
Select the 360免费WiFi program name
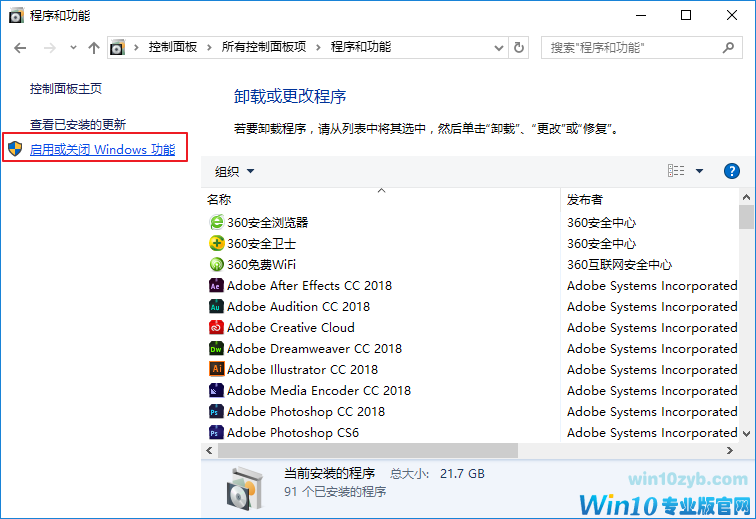pos(261,264)
